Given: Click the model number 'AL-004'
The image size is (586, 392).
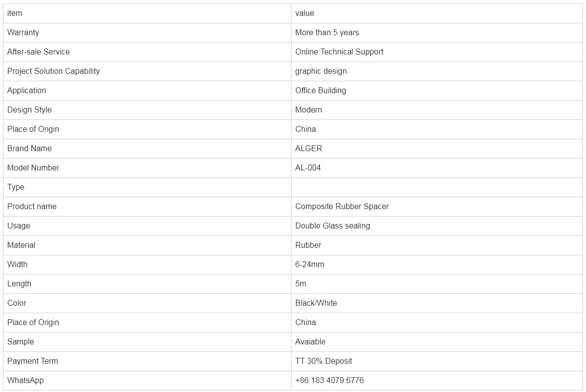Looking at the screenshot, I should (x=308, y=168).
